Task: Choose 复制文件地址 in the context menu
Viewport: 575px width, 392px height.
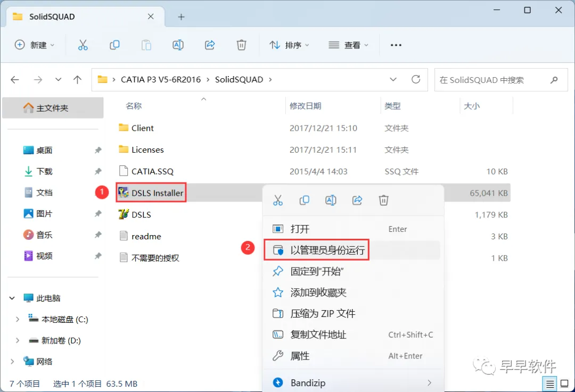Action: click(x=352, y=335)
